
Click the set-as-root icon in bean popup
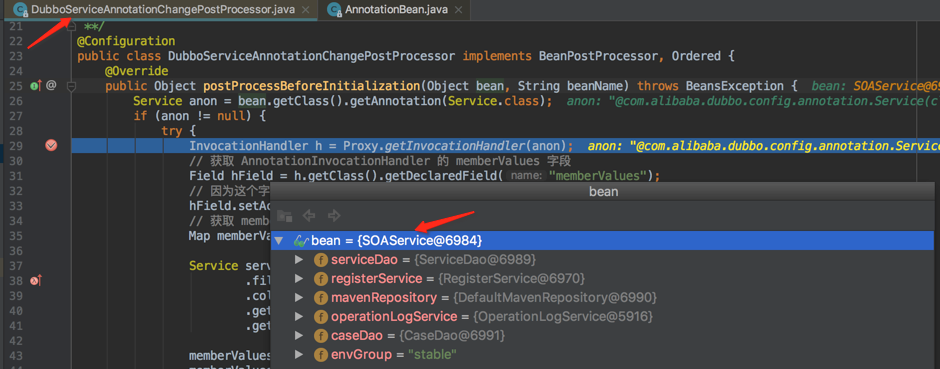tap(285, 216)
